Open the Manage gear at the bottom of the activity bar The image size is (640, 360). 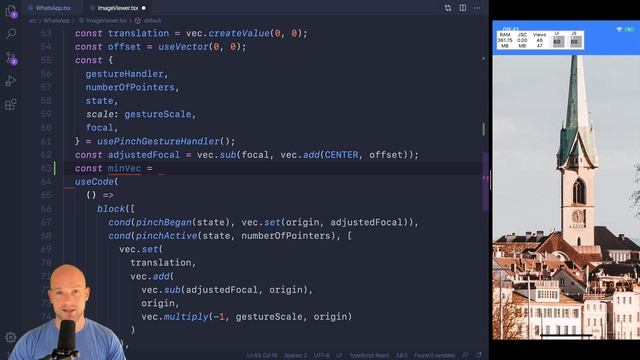point(11,337)
